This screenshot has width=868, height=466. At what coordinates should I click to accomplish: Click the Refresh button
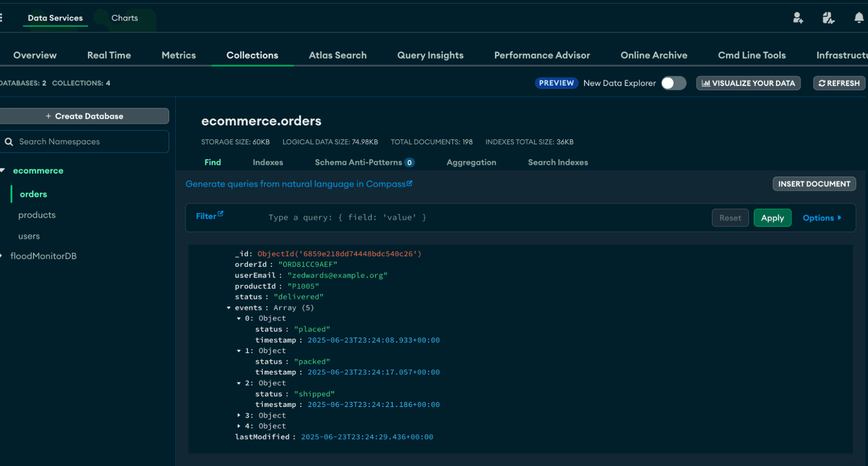839,83
